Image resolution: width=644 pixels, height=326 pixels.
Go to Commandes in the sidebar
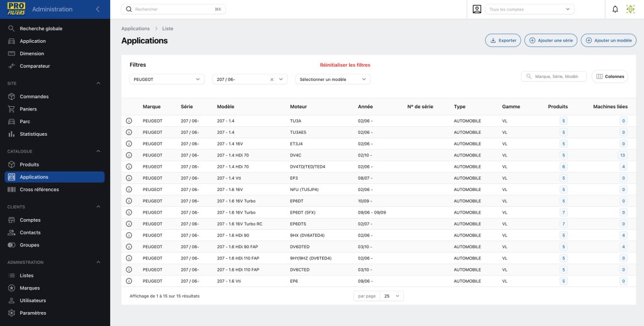coord(34,97)
